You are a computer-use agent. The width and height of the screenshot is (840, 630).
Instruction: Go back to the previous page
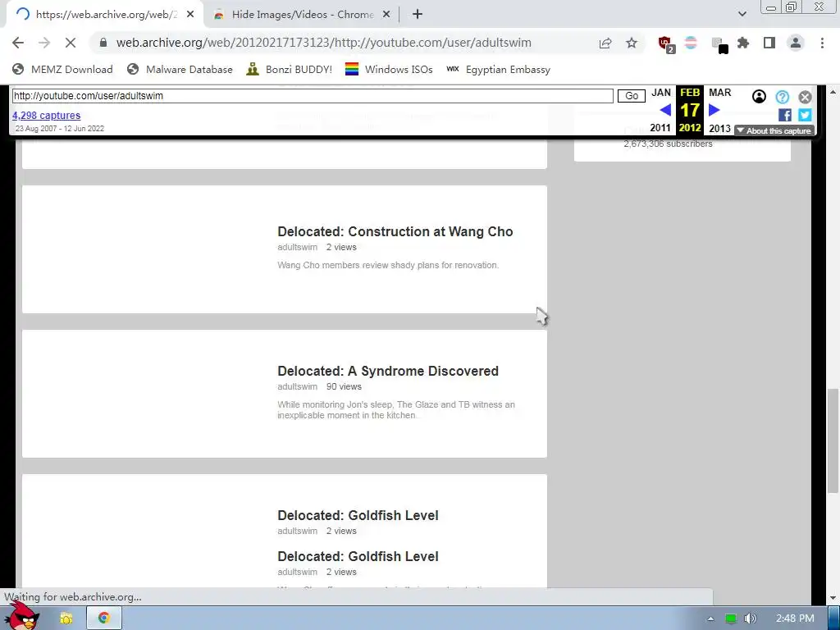click(18, 43)
